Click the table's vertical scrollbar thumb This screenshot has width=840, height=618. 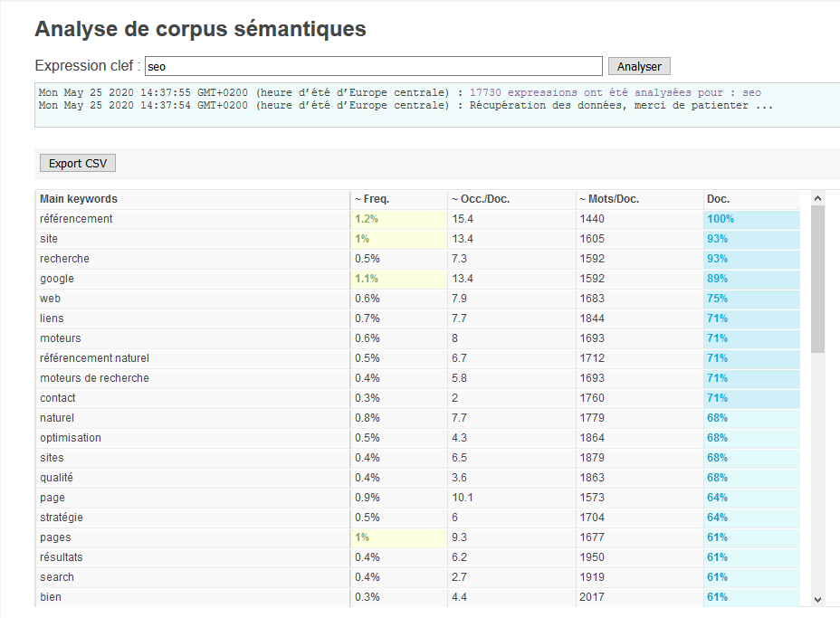817,279
